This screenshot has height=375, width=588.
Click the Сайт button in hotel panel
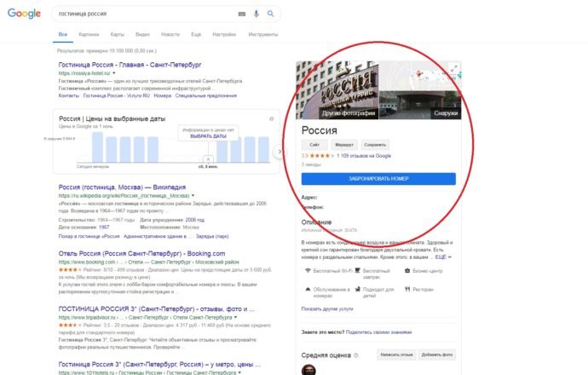[314, 145]
